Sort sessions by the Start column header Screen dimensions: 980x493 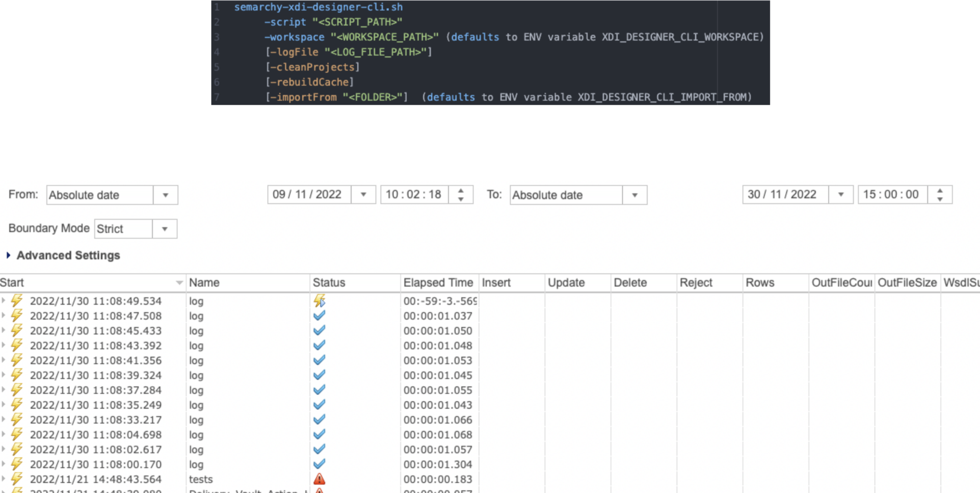[88, 283]
